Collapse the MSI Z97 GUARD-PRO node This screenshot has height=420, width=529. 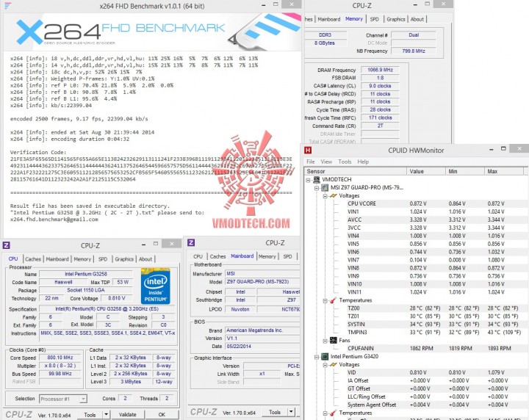coord(317,188)
